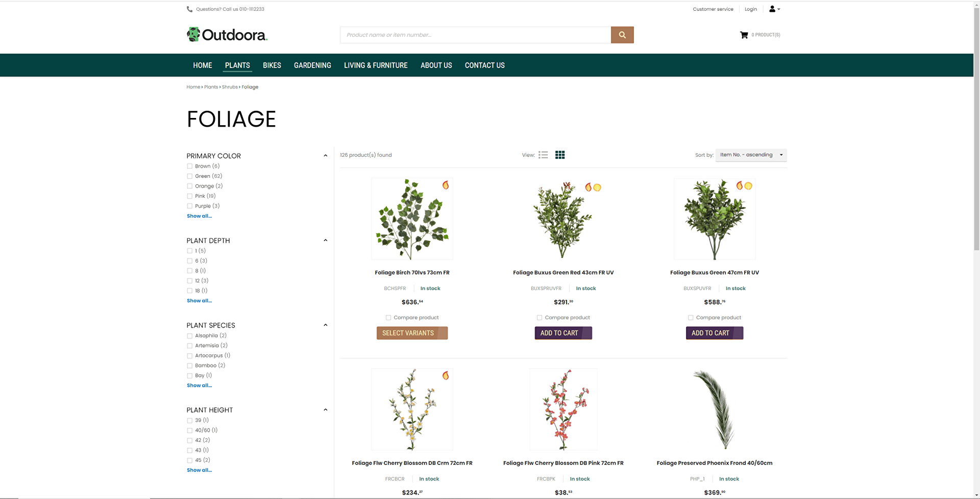Open Foliage Birch product thumbnail
The image size is (980, 499).
pyautogui.click(x=412, y=219)
